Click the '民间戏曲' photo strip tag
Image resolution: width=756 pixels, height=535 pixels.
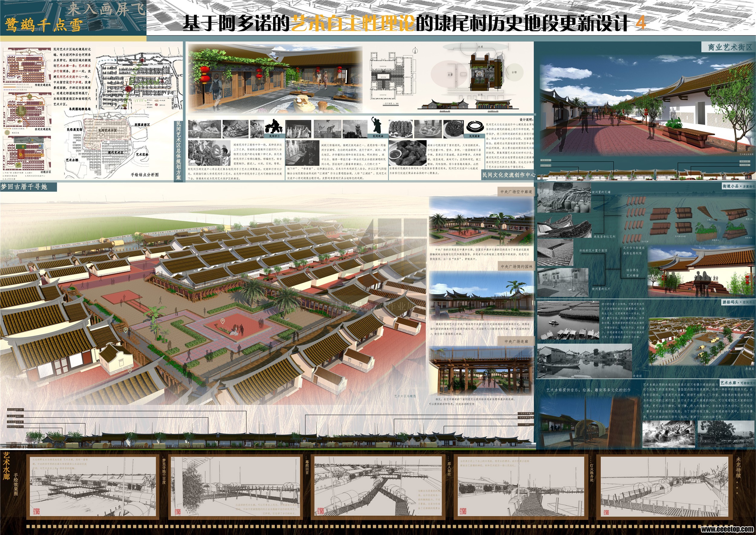click(x=378, y=136)
